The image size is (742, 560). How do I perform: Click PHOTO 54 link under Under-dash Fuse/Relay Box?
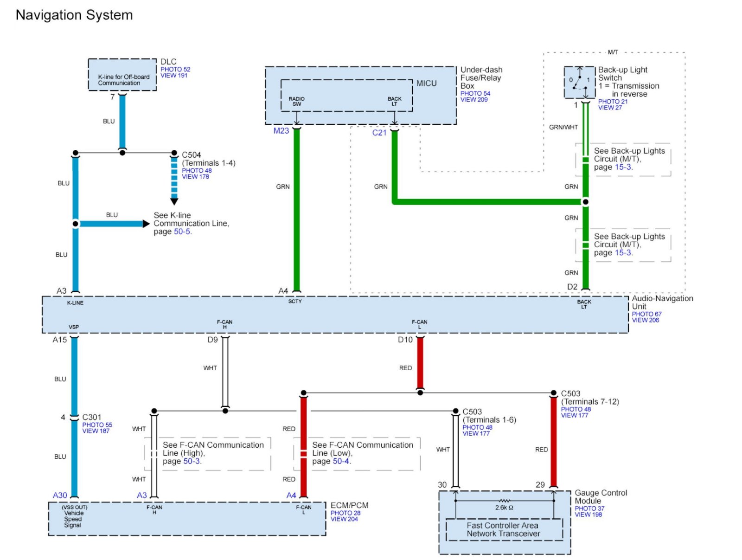(475, 93)
